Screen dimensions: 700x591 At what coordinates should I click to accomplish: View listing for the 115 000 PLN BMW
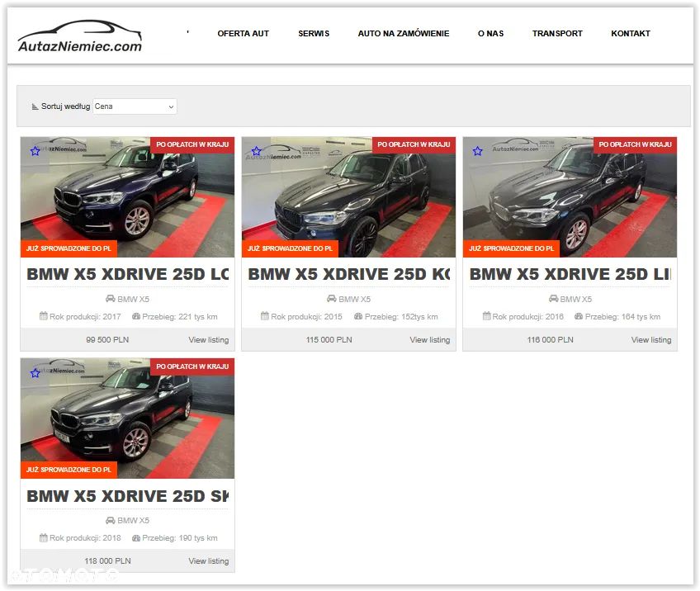tap(430, 340)
